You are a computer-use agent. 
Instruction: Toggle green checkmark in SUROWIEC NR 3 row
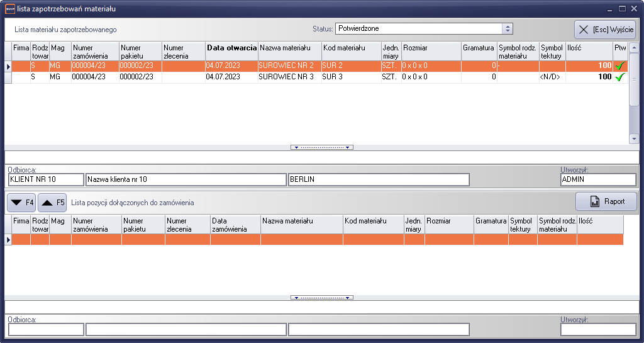pos(620,77)
